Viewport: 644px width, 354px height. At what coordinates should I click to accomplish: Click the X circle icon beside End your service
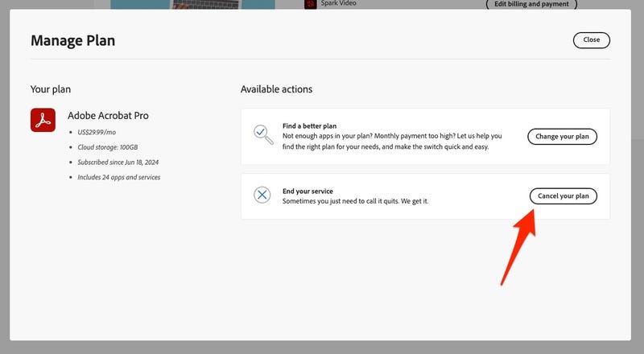(x=262, y=195)
